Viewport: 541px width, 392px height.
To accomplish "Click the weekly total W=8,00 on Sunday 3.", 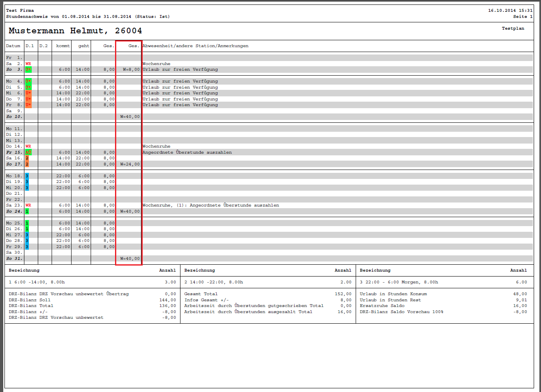I will click(131, 70).
